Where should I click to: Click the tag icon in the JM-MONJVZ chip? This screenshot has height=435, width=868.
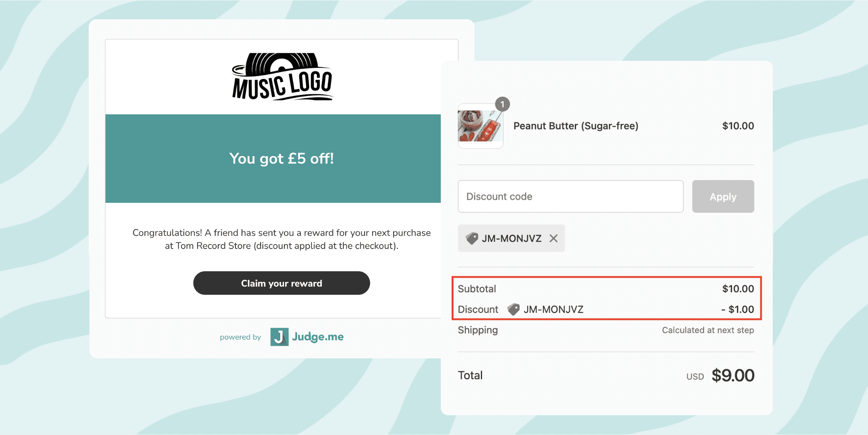point(472,238)
